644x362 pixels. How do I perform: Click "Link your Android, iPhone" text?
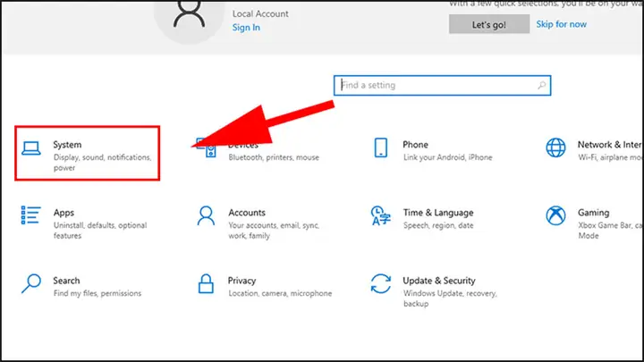448,157
